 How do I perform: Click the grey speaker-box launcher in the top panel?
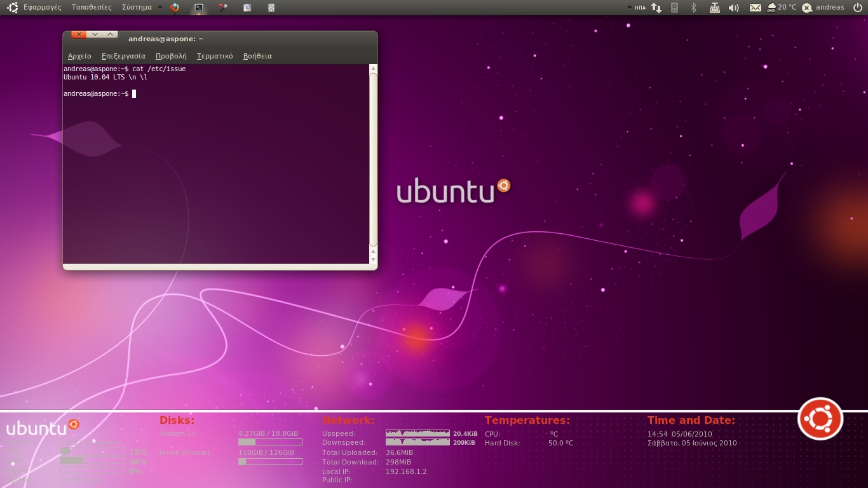(271, 8)
